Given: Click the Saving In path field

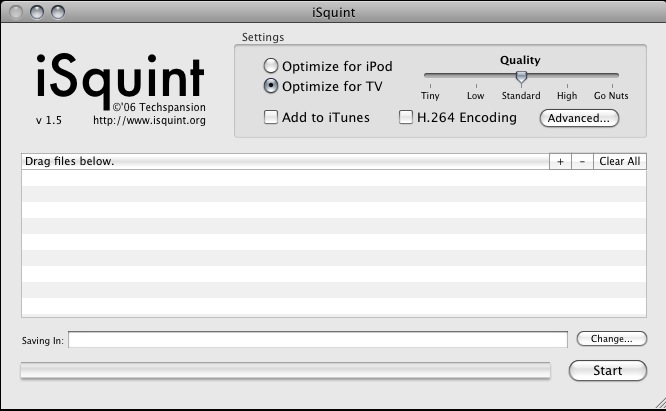Looking at the screenshot, I should point(318,339).
